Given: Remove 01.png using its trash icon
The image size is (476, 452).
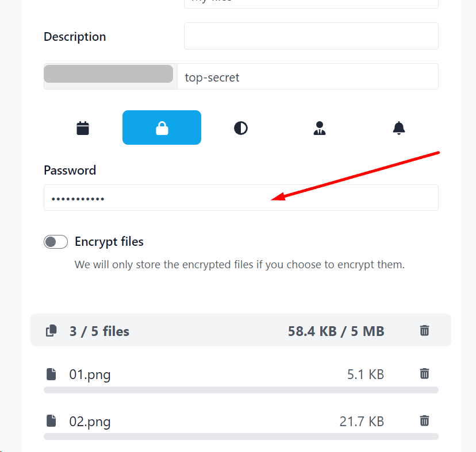Looking at the screenshot, I should (424, 374).
